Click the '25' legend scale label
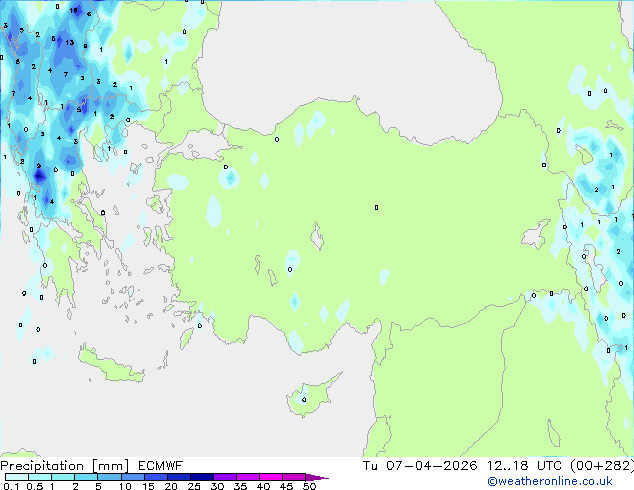This screenshot has width=634, height=490. point(194,486)
